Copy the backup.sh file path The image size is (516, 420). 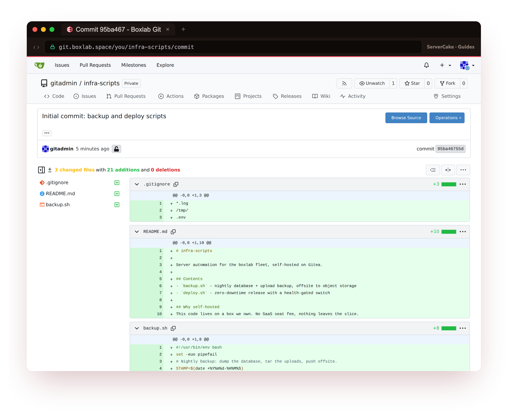tap(173, 328)
